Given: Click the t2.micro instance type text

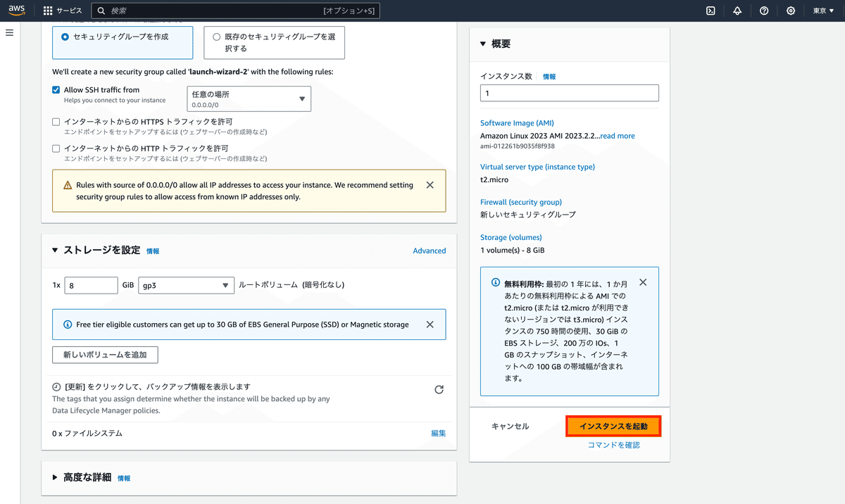Looking at the screenshot, I should tap(494, 179).
